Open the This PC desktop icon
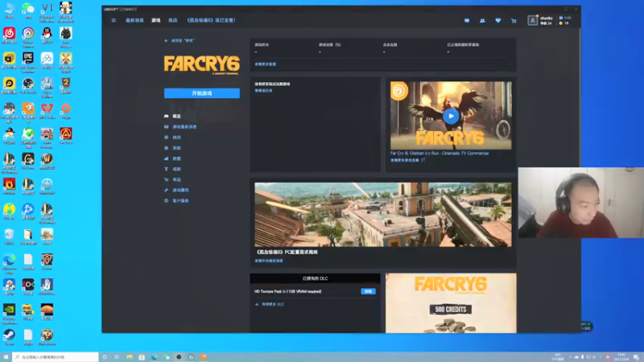This screenshot has height=362, width=644. coord(9,10)
